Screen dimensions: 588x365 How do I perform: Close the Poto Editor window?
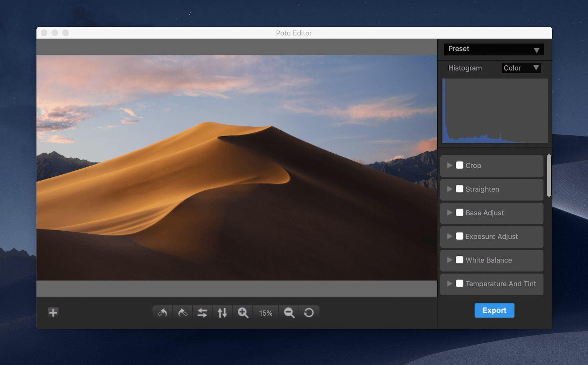tap(44, 33)
